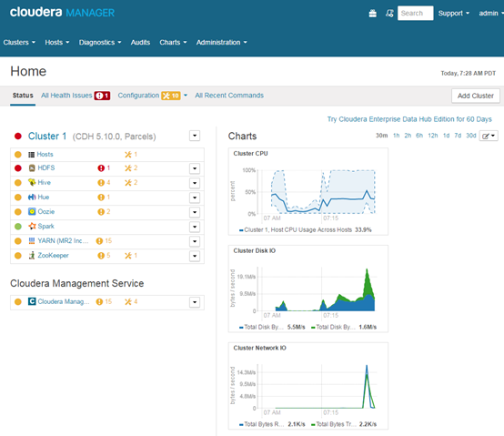Image resolution: width=504 pixels, height=436 pixels.
Task: Open the Support menu
Action: (x=454, y=14)
